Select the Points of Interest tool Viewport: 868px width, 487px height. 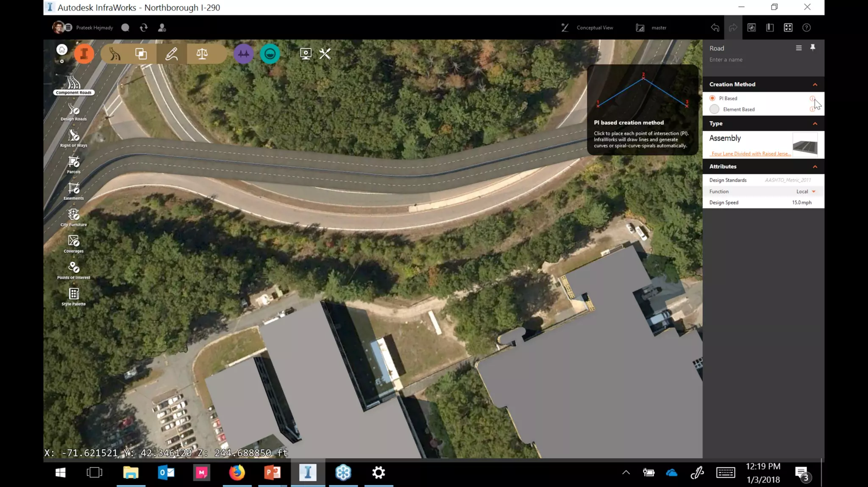tap(74, 271)
